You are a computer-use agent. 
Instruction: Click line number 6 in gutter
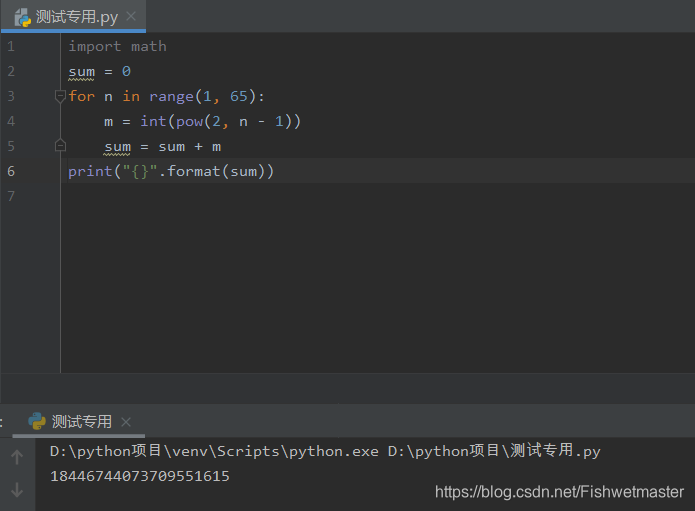(11, 171)
